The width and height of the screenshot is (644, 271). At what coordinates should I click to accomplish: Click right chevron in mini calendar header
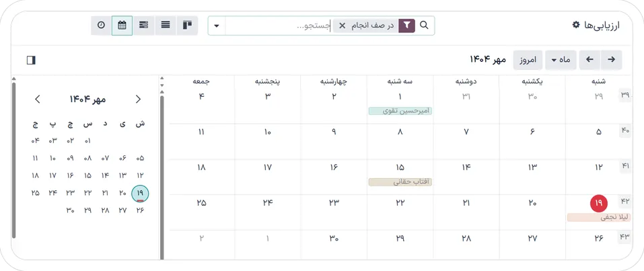[x=138, y=99]
